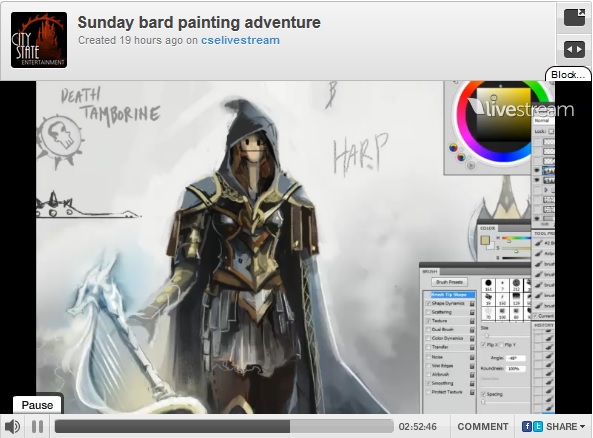Open the Normal blend mode dropdown
Viewport: 593px width, 438px height.
[x=544, y=120]
